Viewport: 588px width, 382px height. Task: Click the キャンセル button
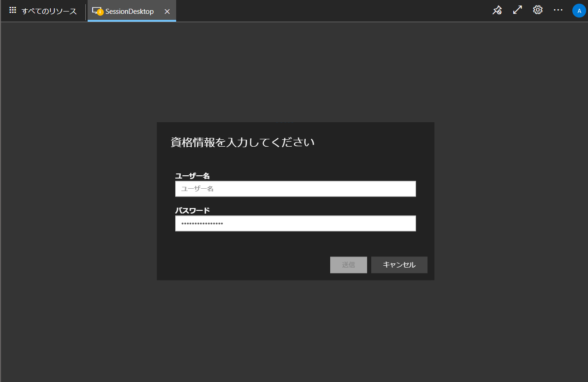(x=399, y=265)
